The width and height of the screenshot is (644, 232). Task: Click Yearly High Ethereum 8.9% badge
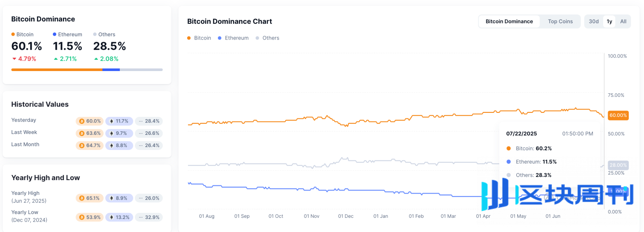pyautogui.click(x=119, y=198)
